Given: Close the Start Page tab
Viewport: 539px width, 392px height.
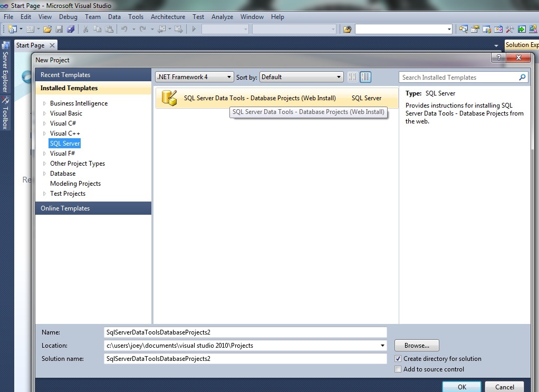Looking at the screenshot, I should coord(52,45).
